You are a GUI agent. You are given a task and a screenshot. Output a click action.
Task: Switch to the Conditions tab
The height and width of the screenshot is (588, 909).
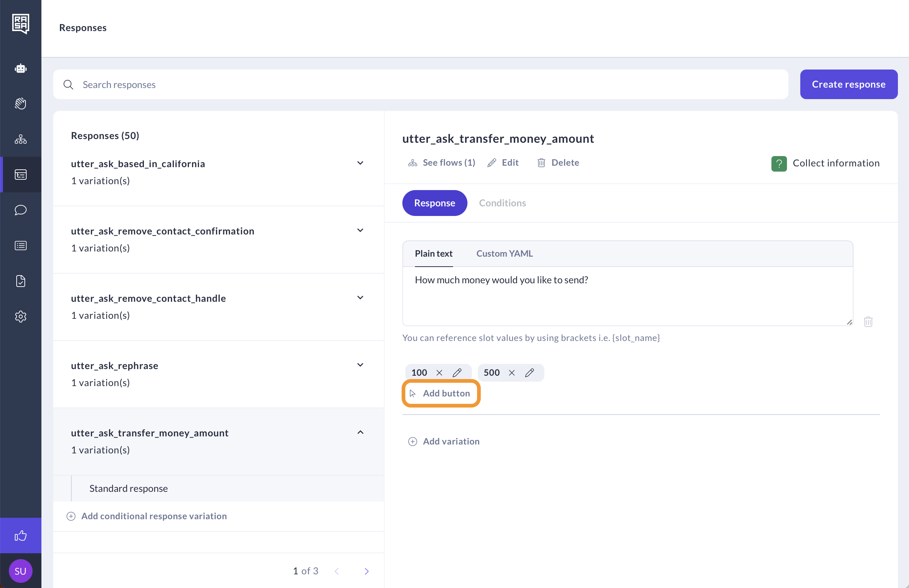click(502, 203)
